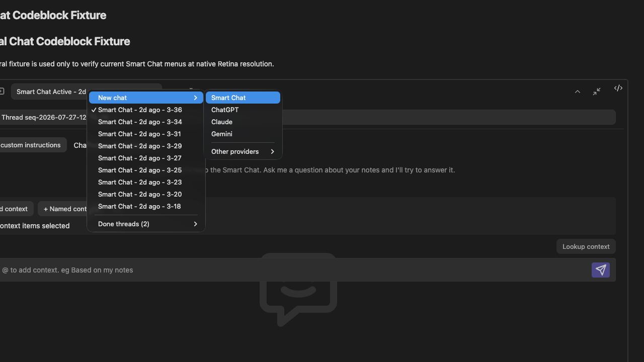Open the code view icon
Image resolution: width=644 pixels, height=362 pixels.
(618, 88)
